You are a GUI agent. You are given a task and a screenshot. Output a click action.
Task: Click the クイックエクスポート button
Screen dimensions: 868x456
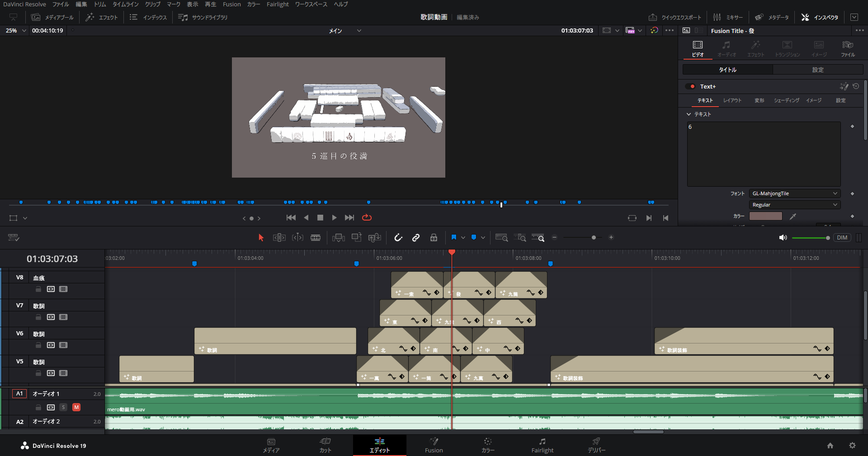click(675, 17)
